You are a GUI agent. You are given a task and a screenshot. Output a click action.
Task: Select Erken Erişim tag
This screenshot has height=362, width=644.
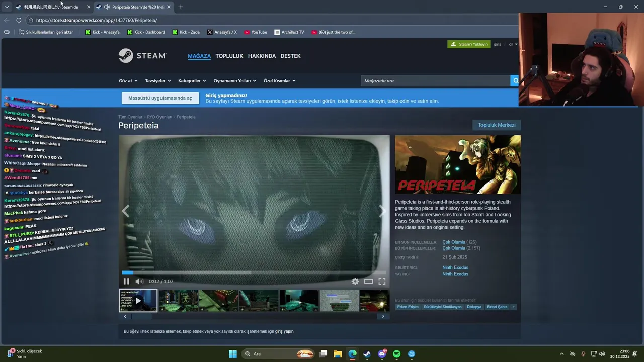coord(408,307)
